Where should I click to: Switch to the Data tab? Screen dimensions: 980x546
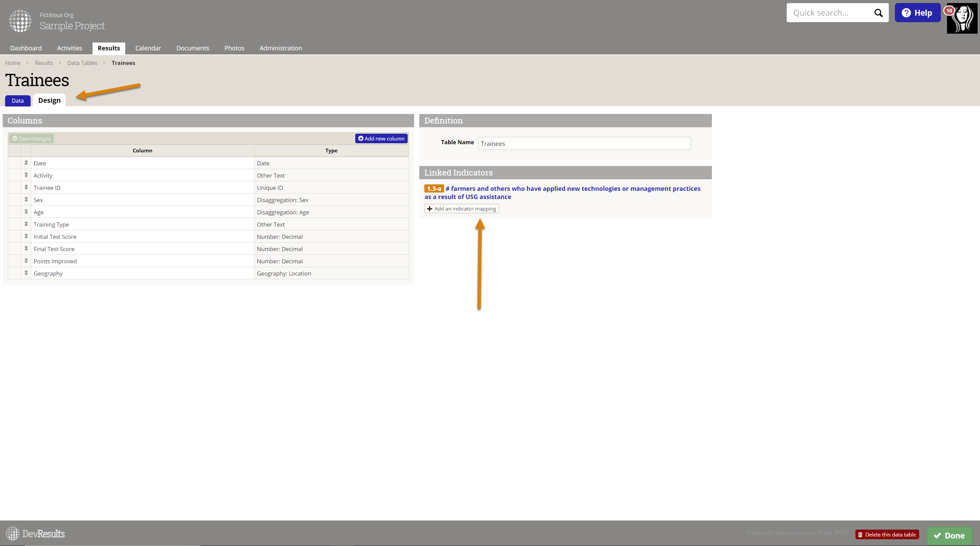coord(17,101)
